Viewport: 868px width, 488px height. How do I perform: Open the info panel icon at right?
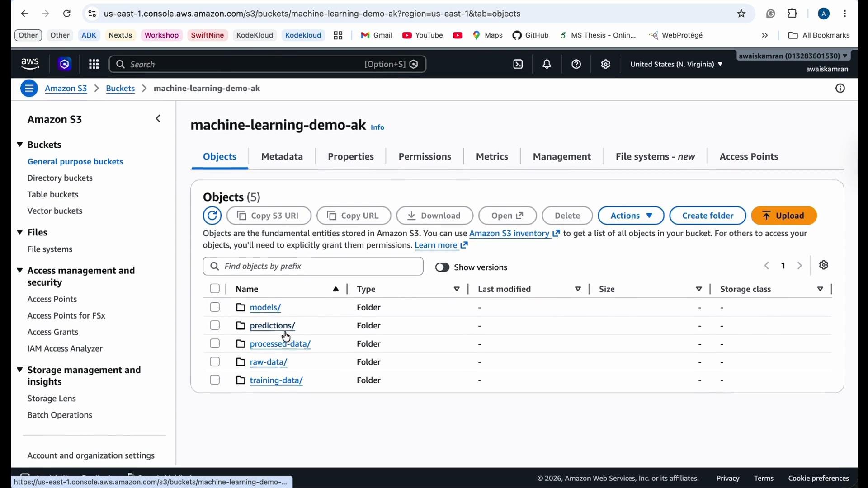[840, 89]
